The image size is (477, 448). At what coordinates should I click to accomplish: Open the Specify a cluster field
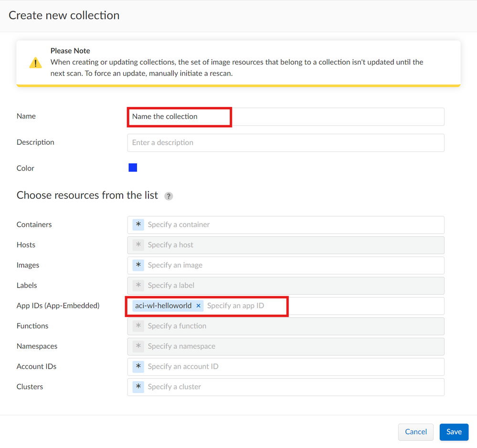click(291, 387)
